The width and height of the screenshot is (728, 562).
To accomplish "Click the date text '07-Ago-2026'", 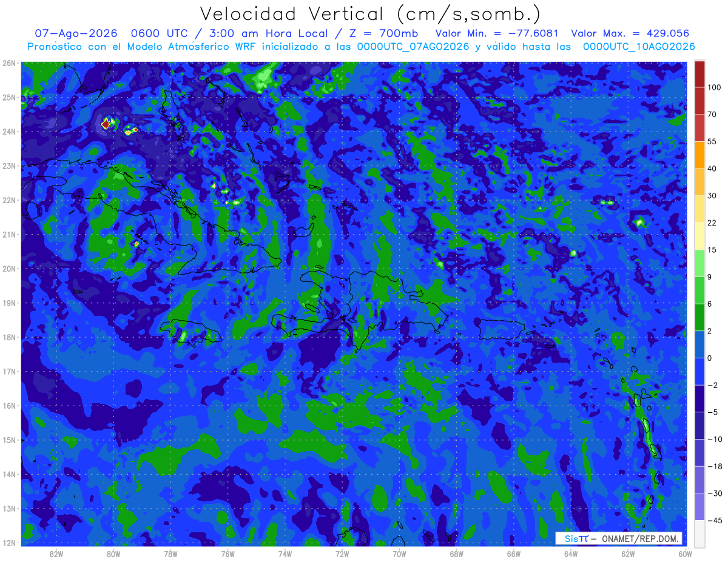I will pyautogui.click(x=75, y=33).
